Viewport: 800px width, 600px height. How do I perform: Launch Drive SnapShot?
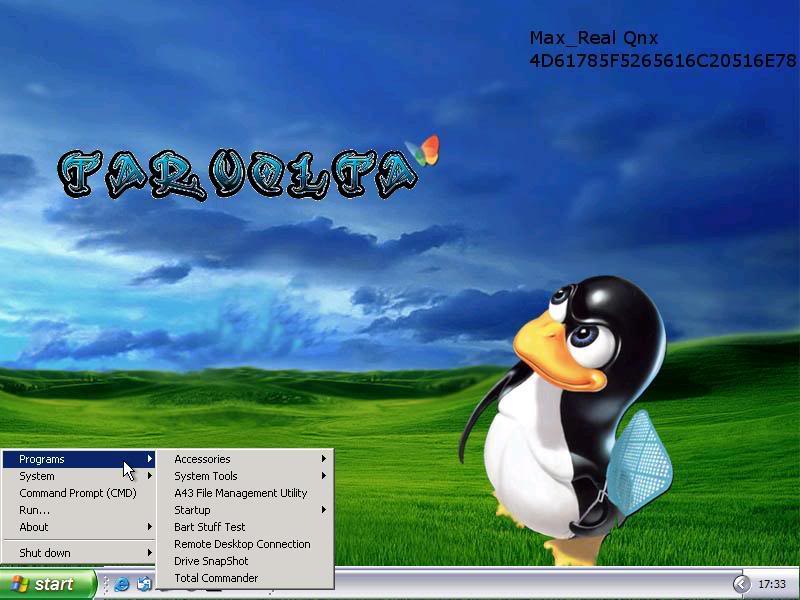pyautogui.click(x=245, y=561)
